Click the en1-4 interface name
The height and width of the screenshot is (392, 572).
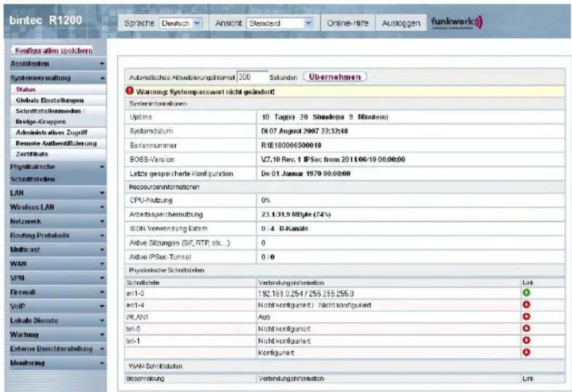(x=135, y=305)
